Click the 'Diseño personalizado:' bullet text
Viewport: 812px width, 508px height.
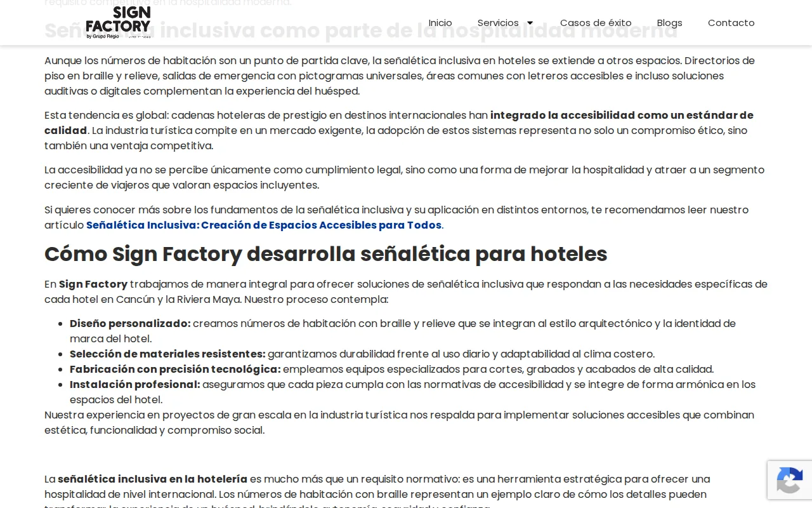coord(130,323)
